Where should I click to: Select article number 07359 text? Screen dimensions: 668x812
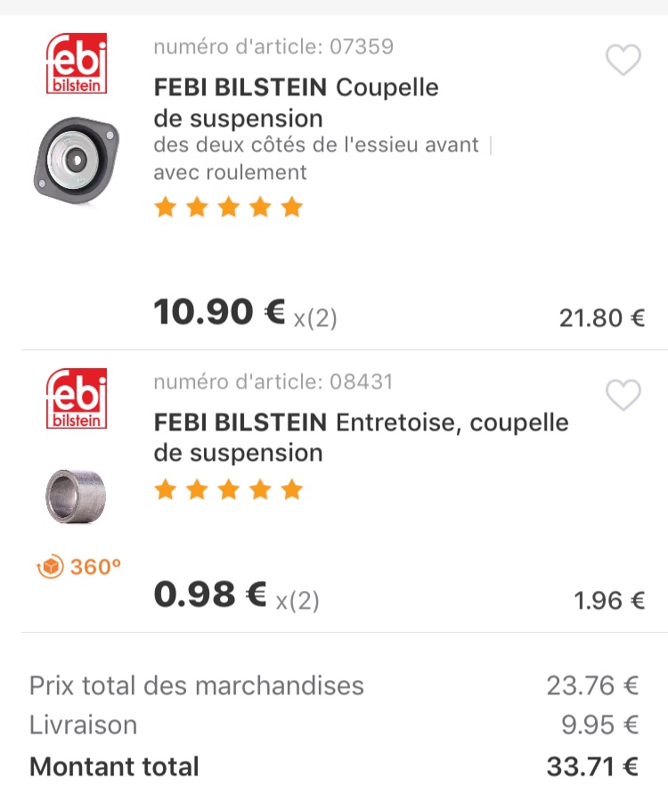[x=273, y=46]
